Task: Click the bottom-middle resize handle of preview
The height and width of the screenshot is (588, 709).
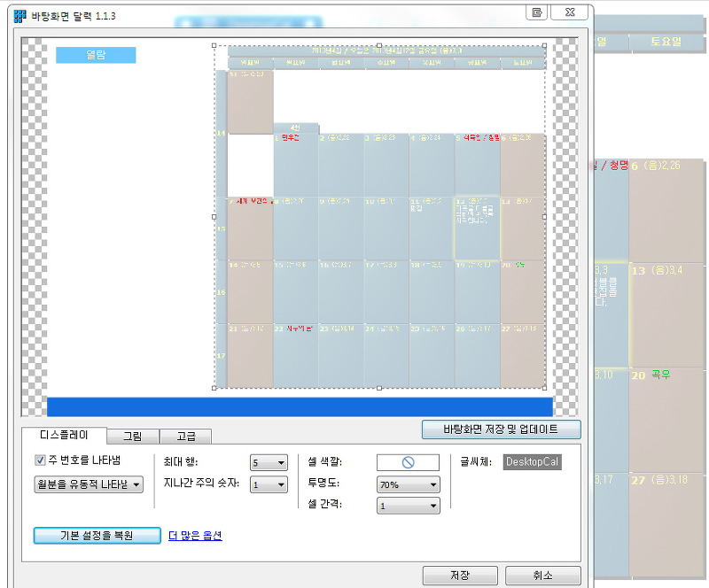Action: [379, 388]
